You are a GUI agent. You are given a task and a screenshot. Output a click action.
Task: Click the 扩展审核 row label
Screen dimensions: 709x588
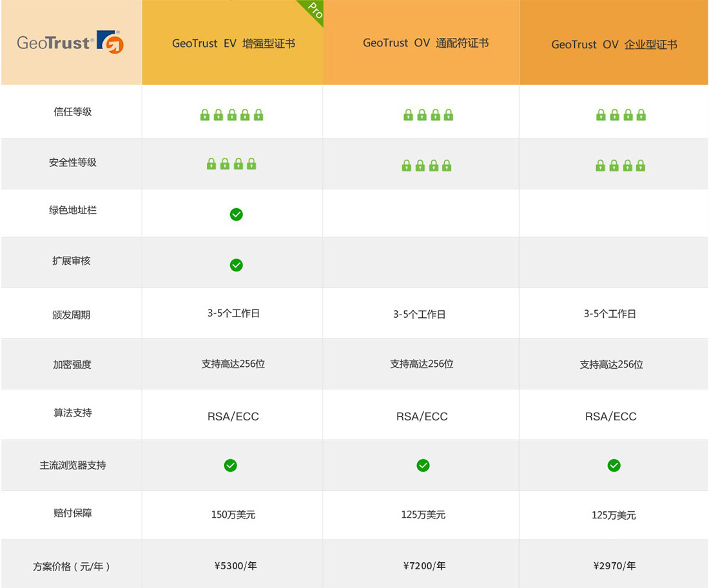tap(72, 261)
